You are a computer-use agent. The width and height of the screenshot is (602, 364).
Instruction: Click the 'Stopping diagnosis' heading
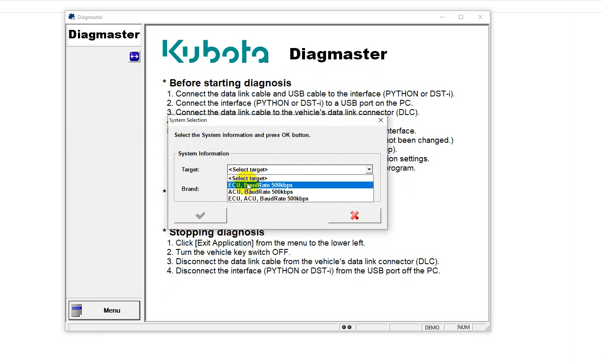point(217,232)
